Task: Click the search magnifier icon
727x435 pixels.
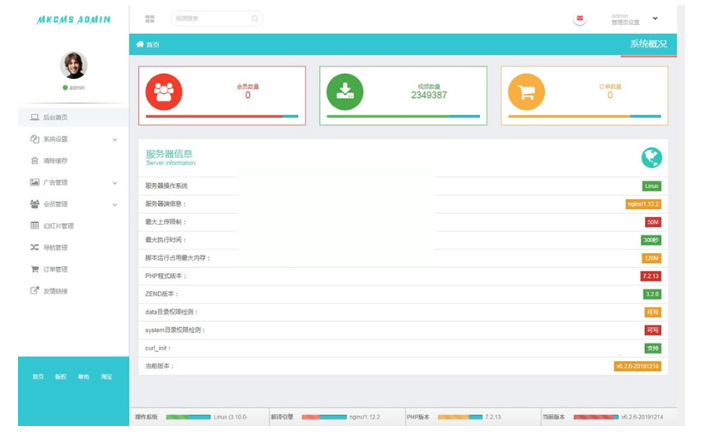Action: [255, 19]
